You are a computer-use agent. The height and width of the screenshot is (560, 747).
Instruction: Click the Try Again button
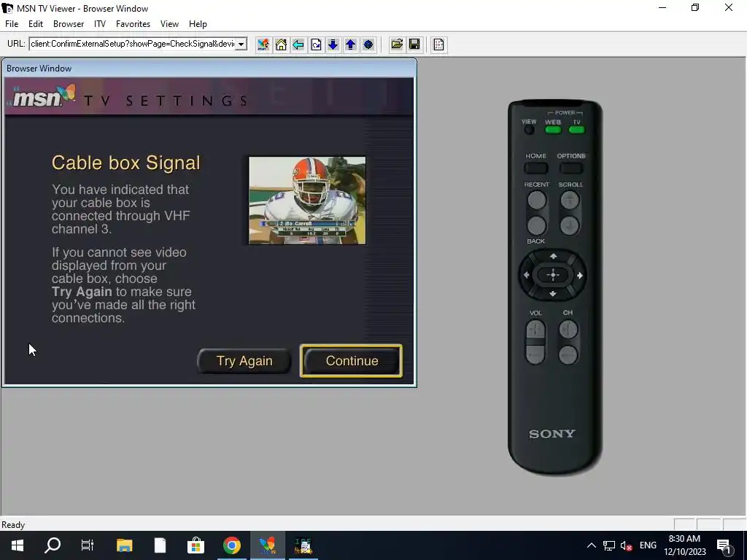click(244, 361)
